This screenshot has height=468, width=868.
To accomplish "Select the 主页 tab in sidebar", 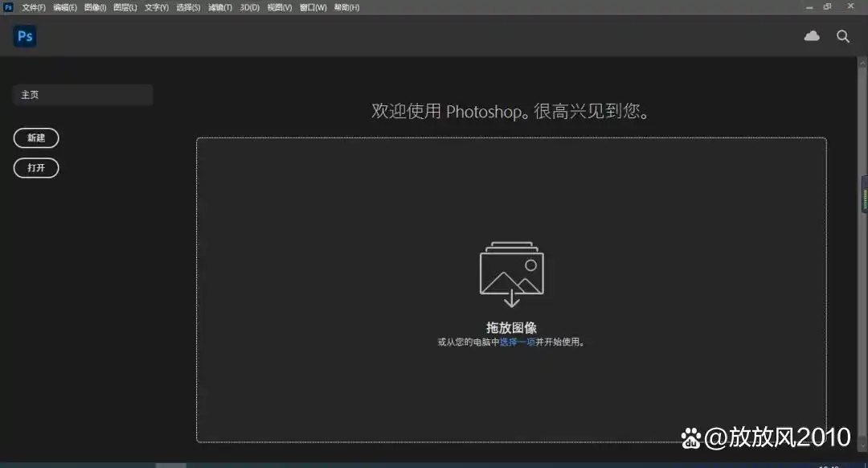I will tap(83, 95).
